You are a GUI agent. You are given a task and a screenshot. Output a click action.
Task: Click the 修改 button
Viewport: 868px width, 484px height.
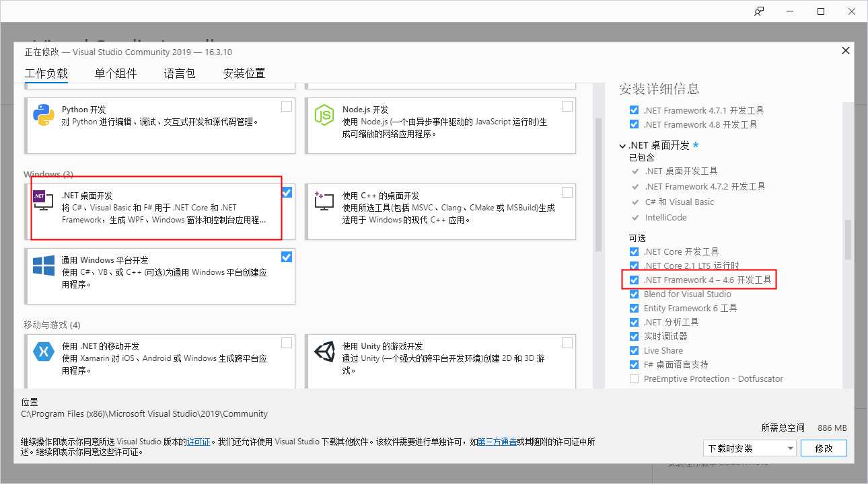[x=824, y=448]
